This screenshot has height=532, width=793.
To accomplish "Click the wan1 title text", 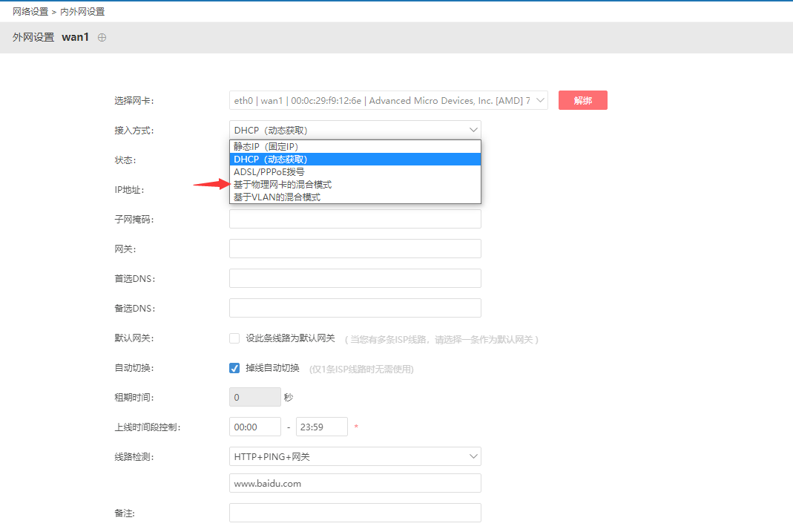I will [76, 37].
